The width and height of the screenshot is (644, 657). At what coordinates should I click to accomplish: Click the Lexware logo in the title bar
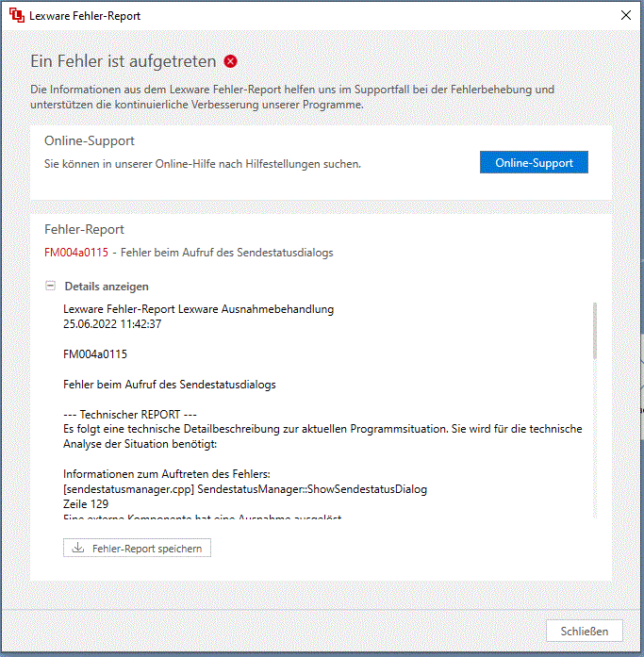pos(16,16)
